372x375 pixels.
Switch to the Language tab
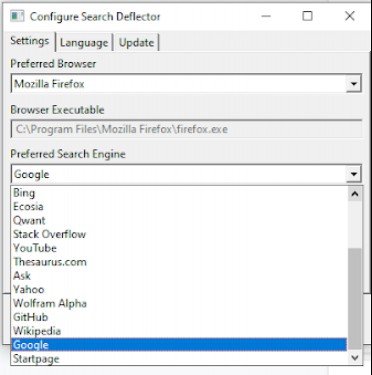pos(84,43)
